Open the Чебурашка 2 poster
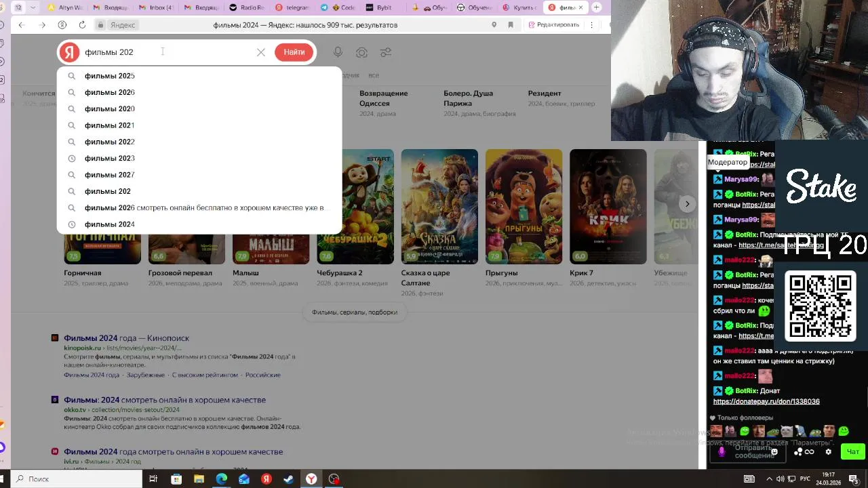 click(x=355, y=207)
